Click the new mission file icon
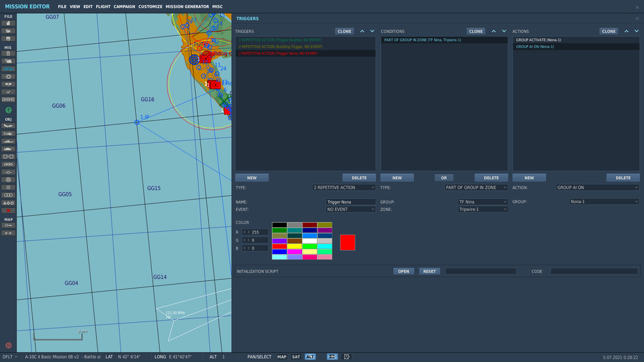The image size is (644, 362). (x=8, y=23)
